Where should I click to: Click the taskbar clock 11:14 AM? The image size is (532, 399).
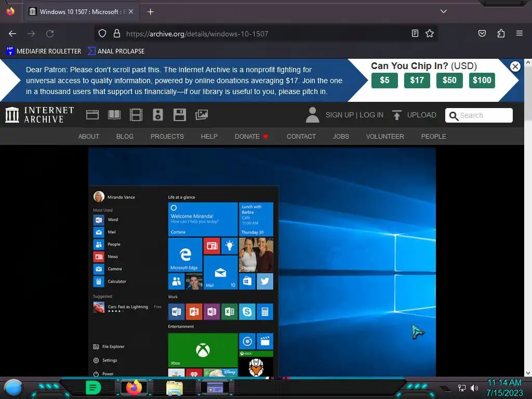(504, 383)
